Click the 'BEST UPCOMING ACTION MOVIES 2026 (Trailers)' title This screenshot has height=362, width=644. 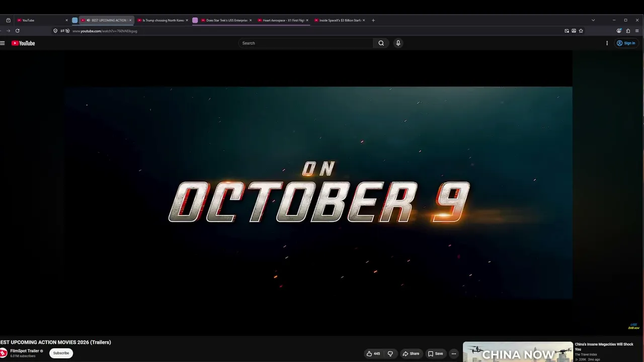click(x=55, y=342)
